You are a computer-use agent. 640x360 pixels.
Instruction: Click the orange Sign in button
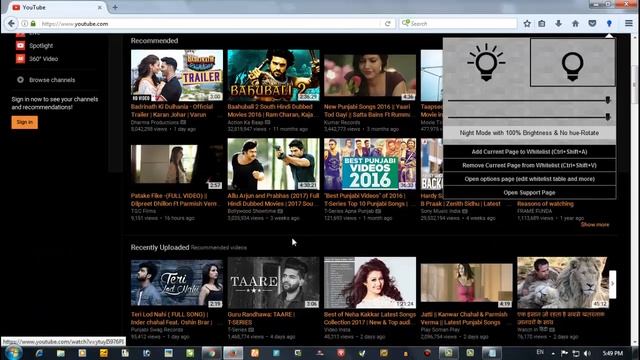pyautogui.click(x=24, y=122)
